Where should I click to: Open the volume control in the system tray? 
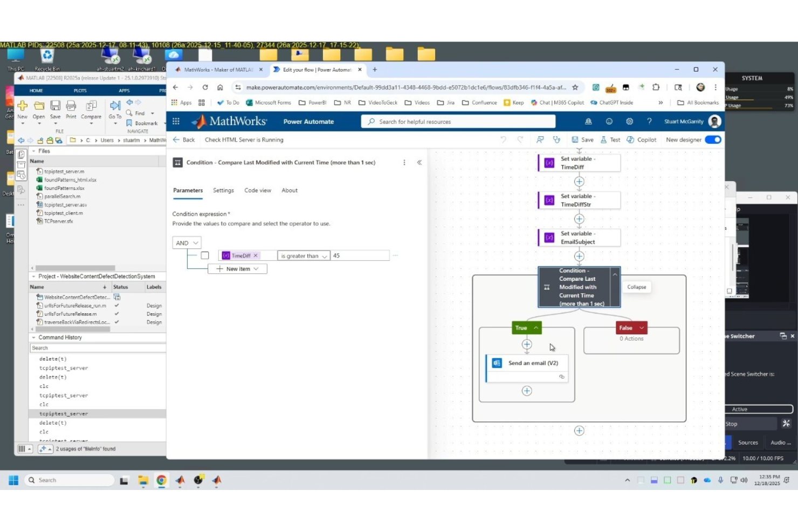coord(745,480)
